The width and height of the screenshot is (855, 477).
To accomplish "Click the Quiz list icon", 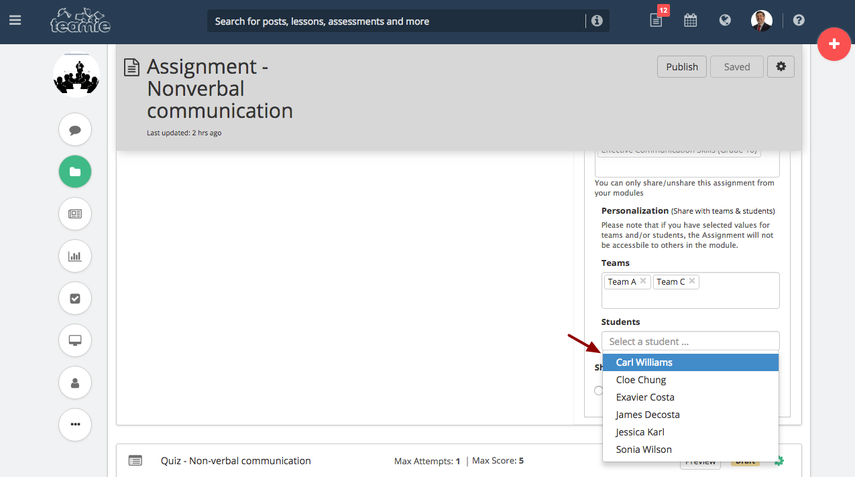I will click(135, 461).
